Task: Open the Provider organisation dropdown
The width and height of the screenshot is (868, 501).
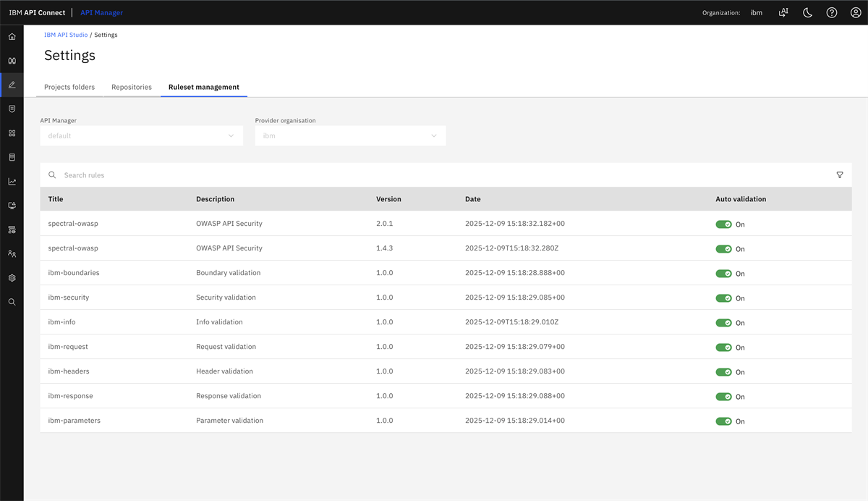Action: tap(350, 135)
